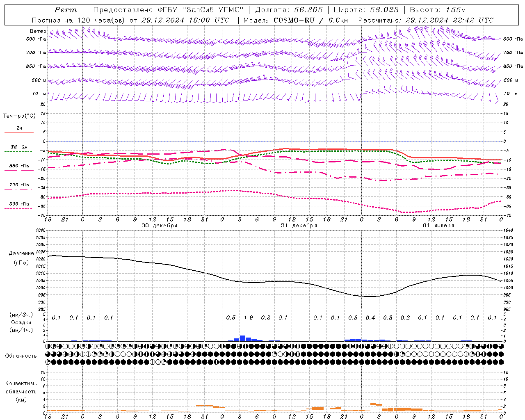Click the '500 гПа' dotted legend entry under temperature
Image resolution: width=525 pixels, height=420 pixels.
19,204
